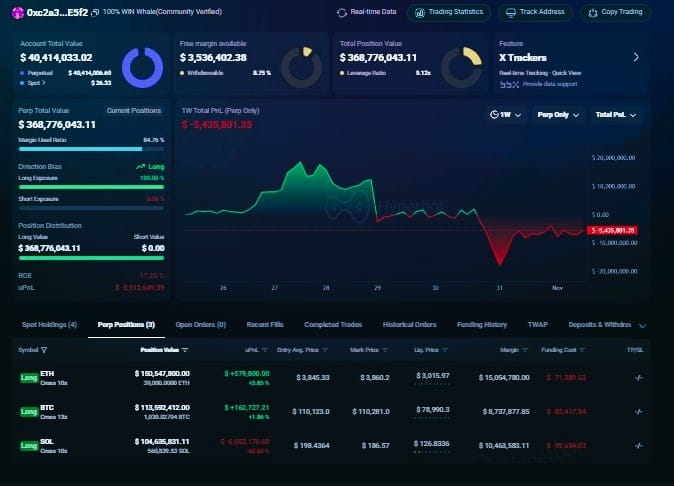Click the 1W clock icon
Screen dimensions: 674x486
pyautogui.click(x=494, y=115)
